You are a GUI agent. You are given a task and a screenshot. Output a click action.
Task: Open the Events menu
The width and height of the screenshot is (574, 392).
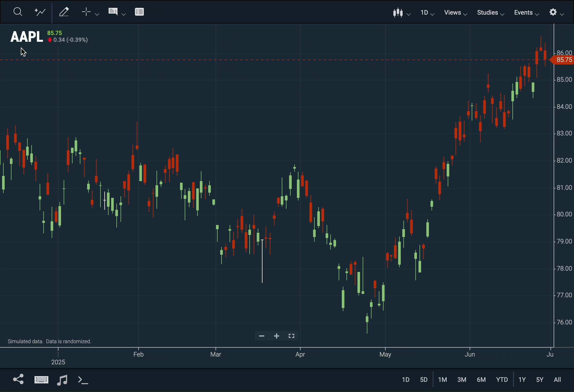527,13
